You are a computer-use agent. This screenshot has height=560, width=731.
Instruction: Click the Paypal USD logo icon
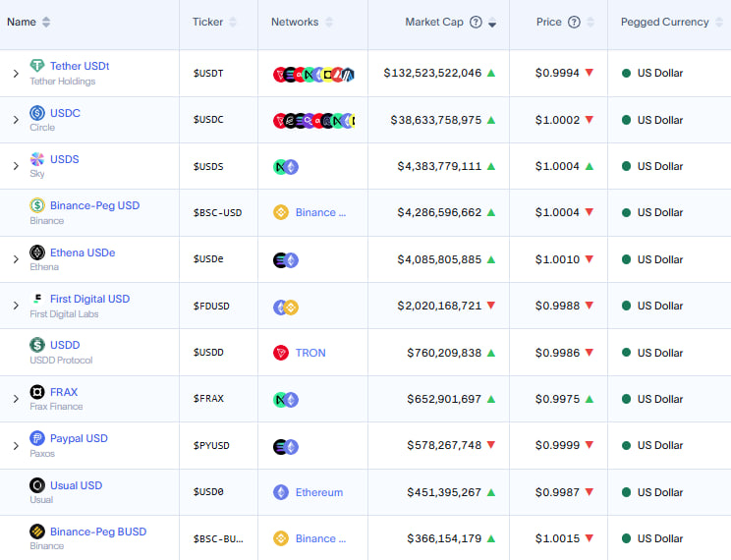37,438
